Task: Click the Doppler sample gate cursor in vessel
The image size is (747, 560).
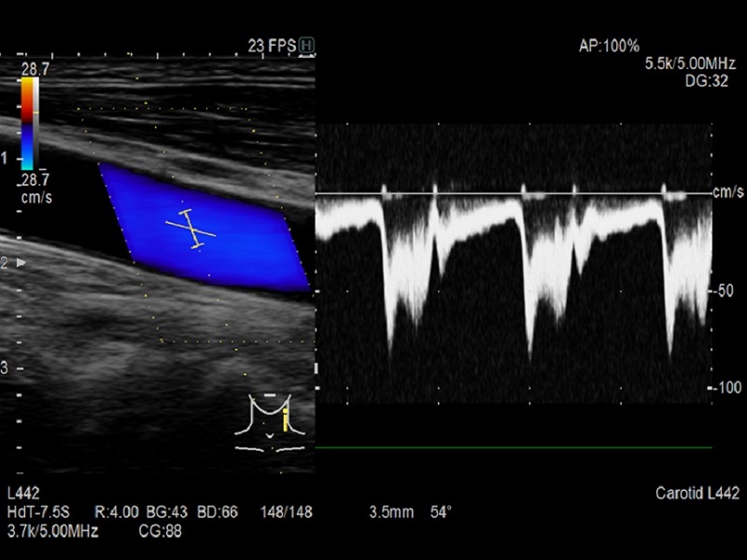Action: click(190, 229)
